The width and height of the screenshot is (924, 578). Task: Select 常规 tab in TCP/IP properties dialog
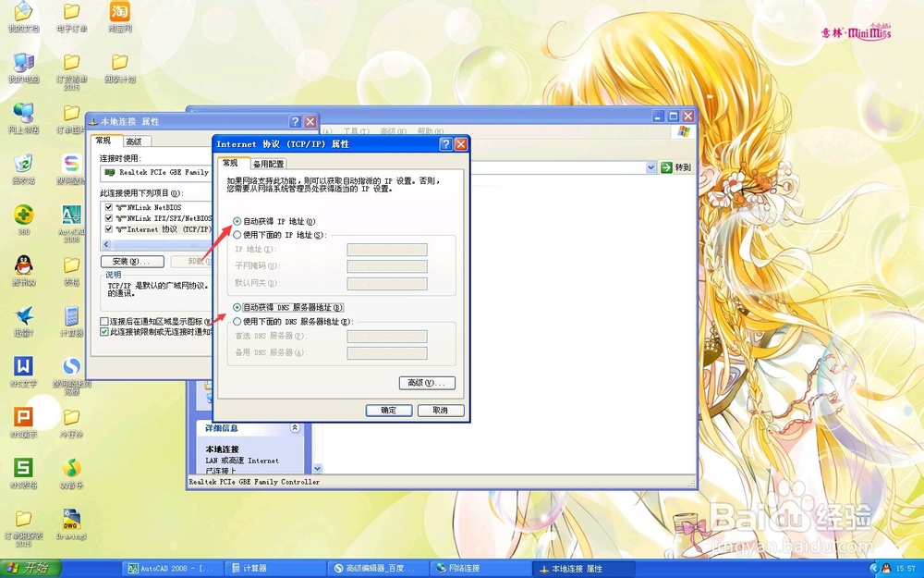[x=230, y=163]
